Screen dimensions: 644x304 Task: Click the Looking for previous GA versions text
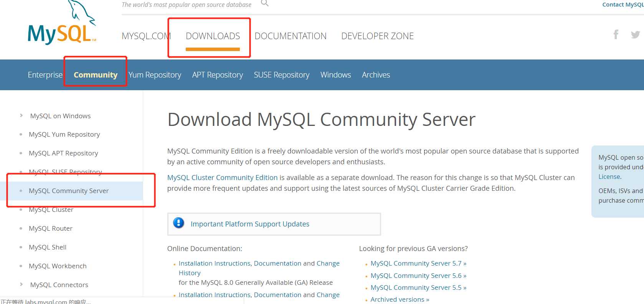tap(413, 249)
